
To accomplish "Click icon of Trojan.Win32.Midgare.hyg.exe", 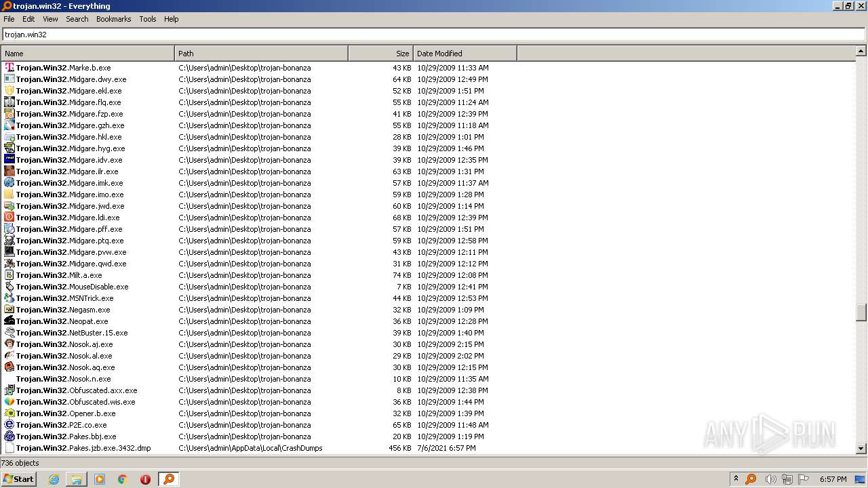I will (9, 148).
